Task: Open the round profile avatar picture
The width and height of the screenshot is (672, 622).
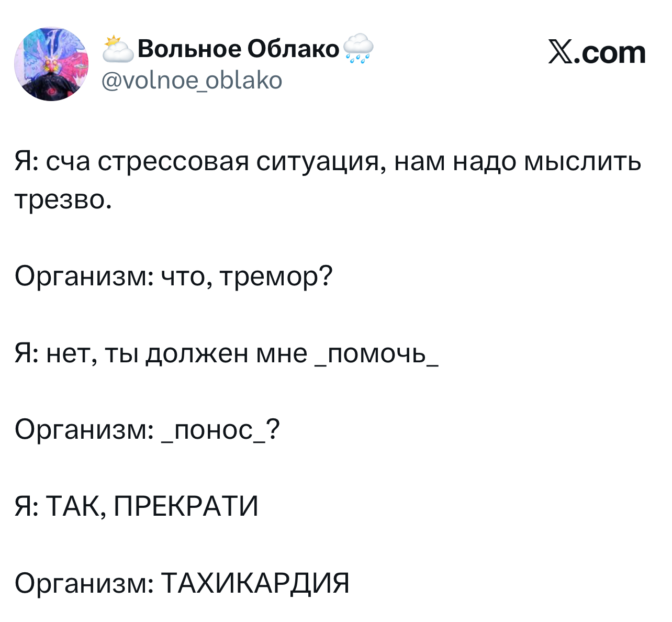Action: 51,64
